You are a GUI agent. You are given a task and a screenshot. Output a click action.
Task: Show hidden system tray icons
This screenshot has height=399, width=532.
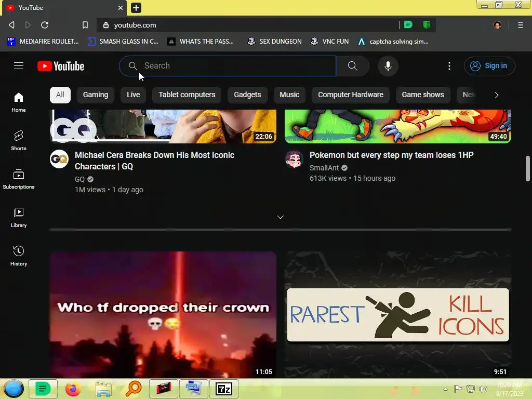click(445, 389)
